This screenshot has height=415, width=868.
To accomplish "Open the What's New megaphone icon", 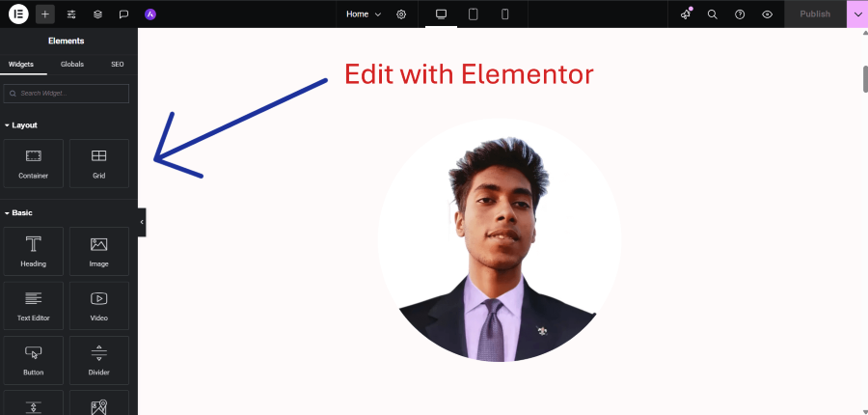I will [687, 14].
